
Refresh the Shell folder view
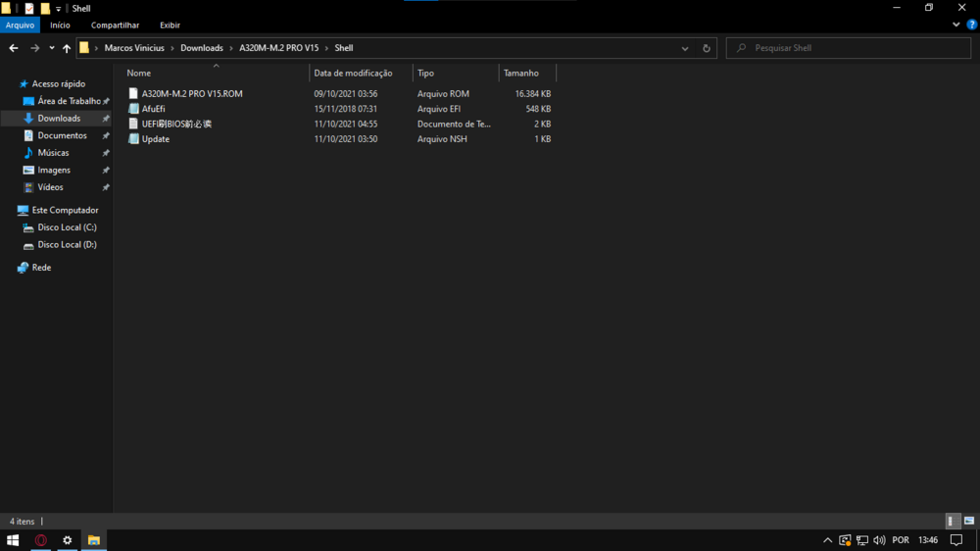pos(707,48)
